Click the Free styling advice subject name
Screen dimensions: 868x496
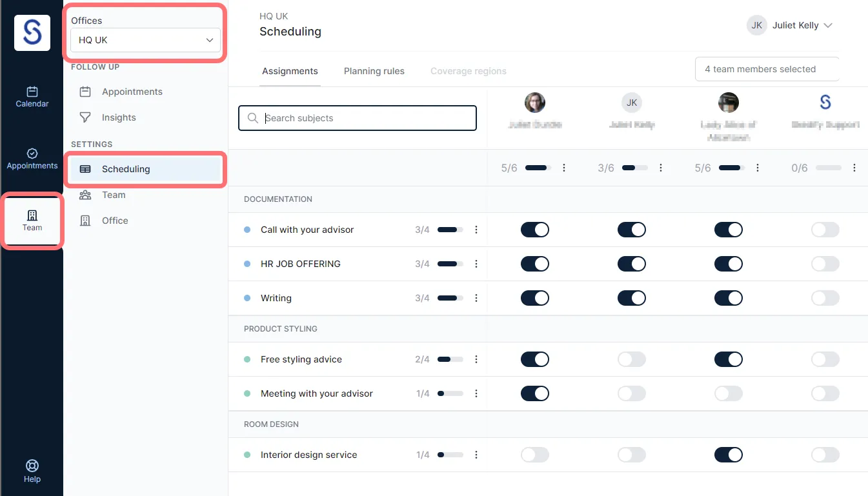coord(301,359)
